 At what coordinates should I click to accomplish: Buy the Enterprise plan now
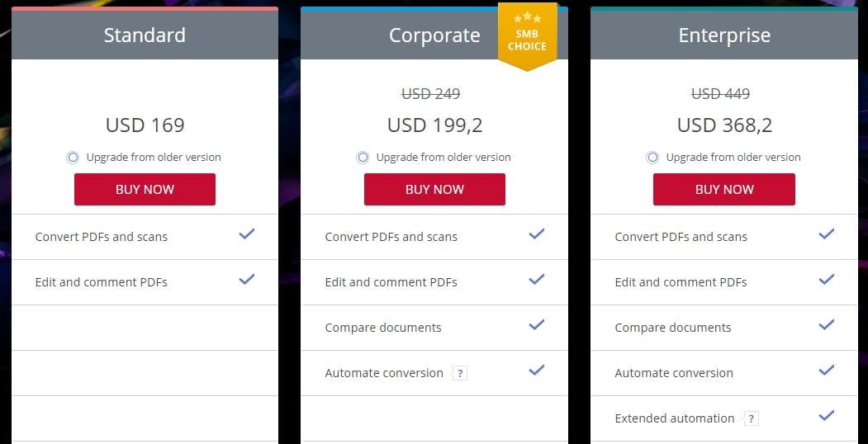[x=724, y=190]
